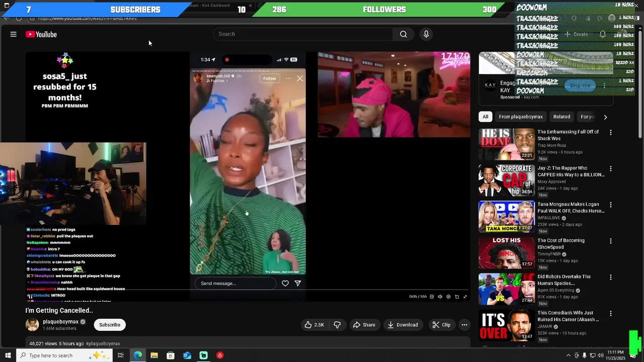644x362 pixels.
Task: Go to the YouTube home logo
Action: click(x=41, y=34)
